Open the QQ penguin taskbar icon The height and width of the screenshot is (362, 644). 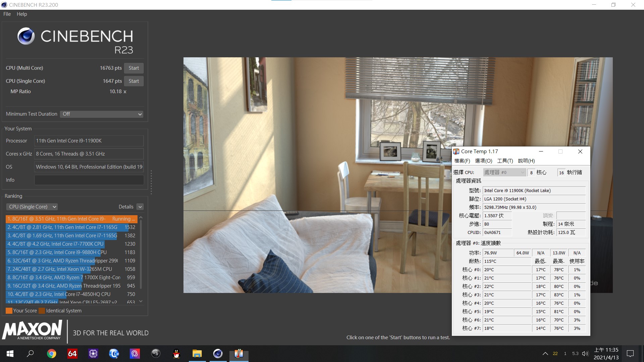[x=176, y=354]
